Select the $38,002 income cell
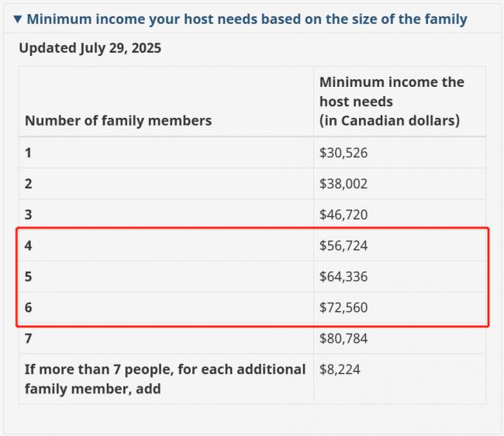504x436 pixels. click(343, 184)
